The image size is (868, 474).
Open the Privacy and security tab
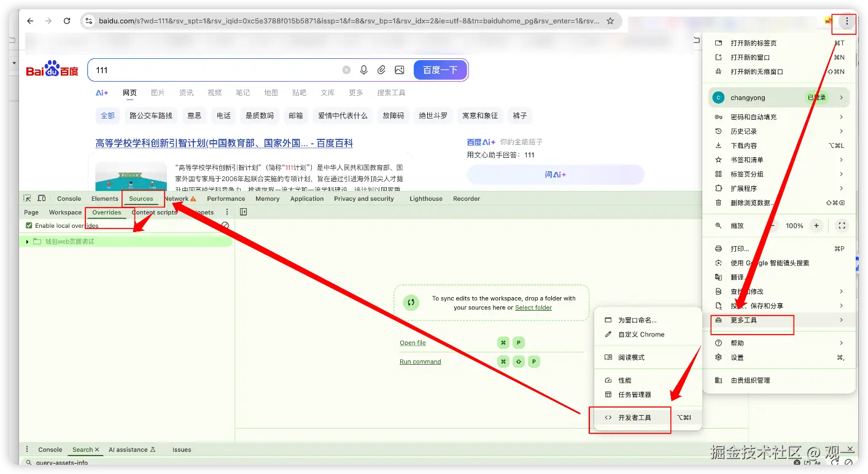click(x=364, y=198)
